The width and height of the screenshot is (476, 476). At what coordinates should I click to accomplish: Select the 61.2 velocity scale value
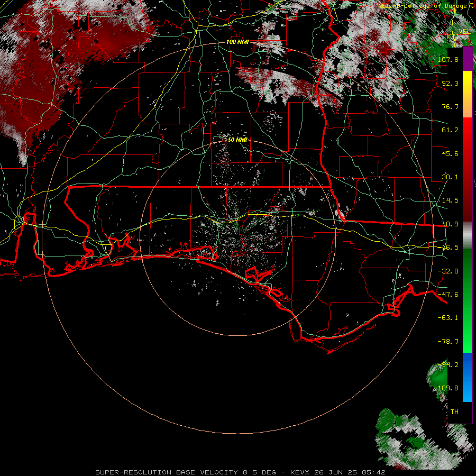(450, 130)
